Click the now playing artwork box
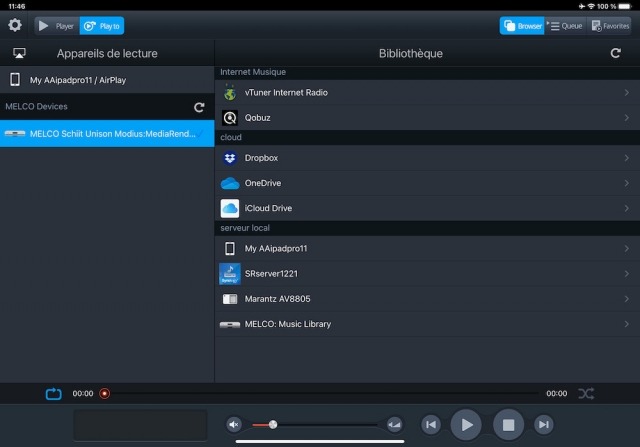Screen dimensions: 640x447 (x=140, y=425)
